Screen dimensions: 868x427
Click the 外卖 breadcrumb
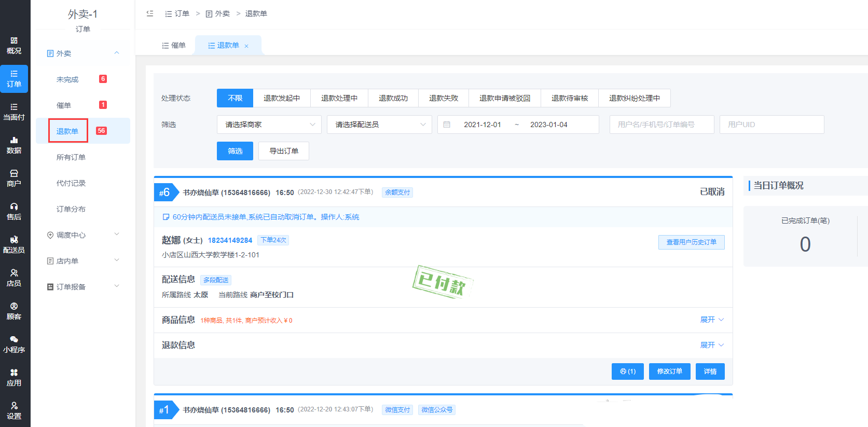[x=218, y=13]
